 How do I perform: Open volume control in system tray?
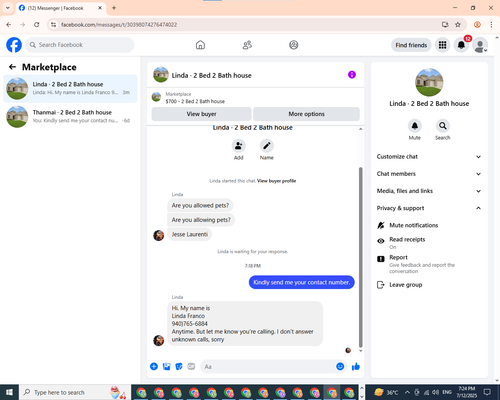pos(436,392)
